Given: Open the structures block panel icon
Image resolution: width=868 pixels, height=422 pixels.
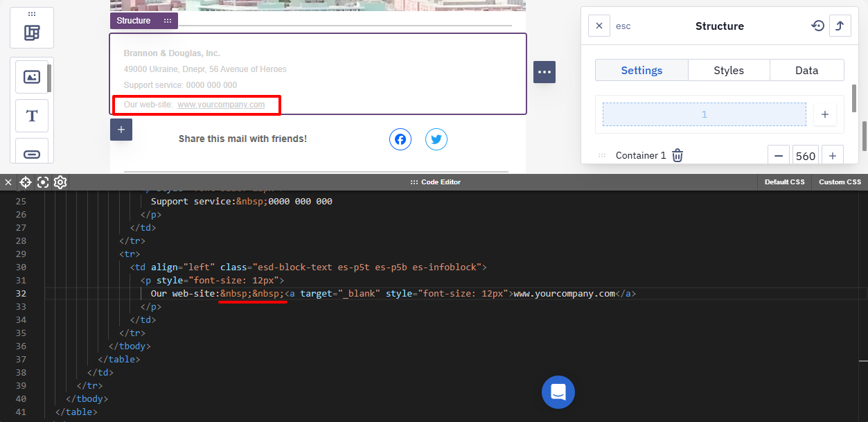Looking at the screenshot, I should click(32, 33).
